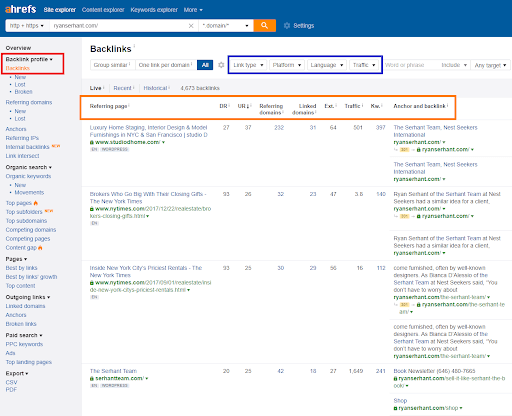Open the Link type filter dropdown
This screenshot has width=512, height=416.
click(248, 65)
